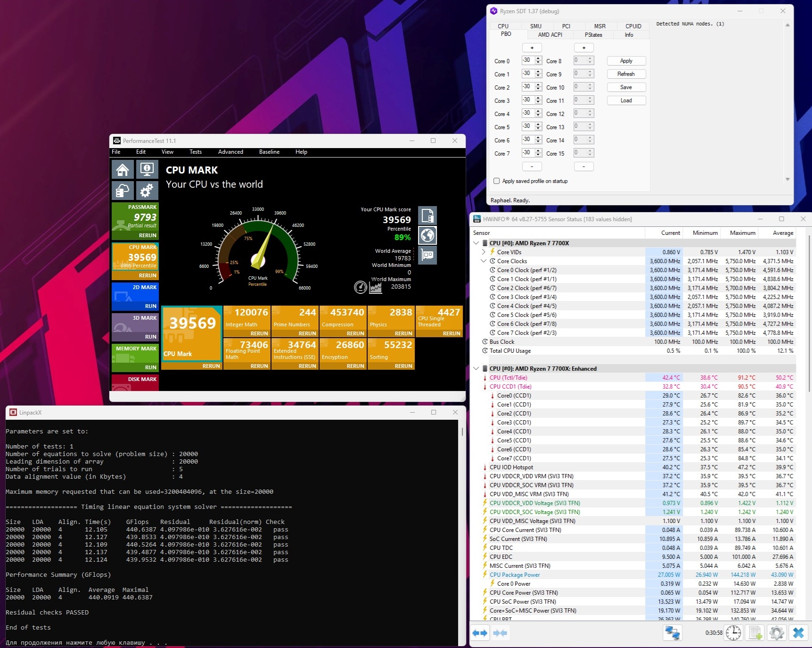
Task: Increase the Core 0 offset spinner
Action: [538, 58]
